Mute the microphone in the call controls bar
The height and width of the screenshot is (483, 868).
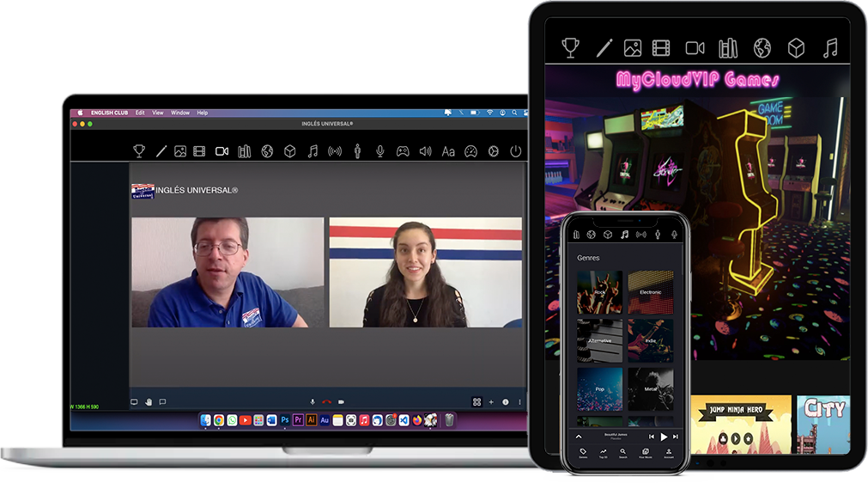pos(312,401)
